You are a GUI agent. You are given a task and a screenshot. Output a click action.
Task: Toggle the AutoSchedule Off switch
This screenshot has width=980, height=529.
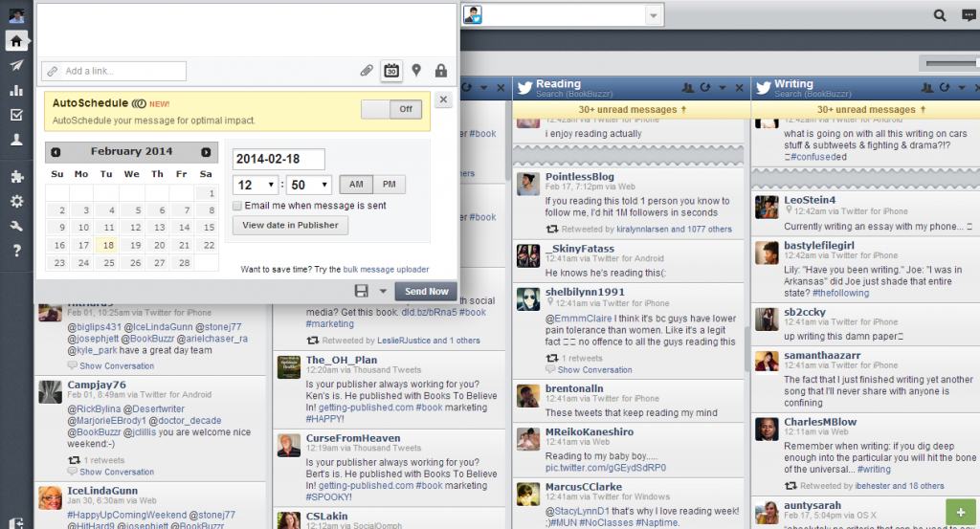point(391,109)
